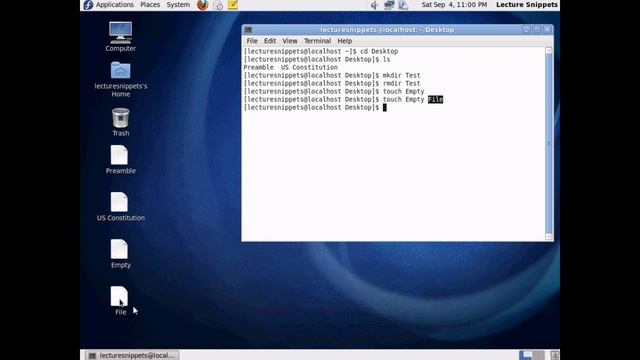640x360 pixels.
Task: Switch to the second workspace
Action: [x=538, y=355]
